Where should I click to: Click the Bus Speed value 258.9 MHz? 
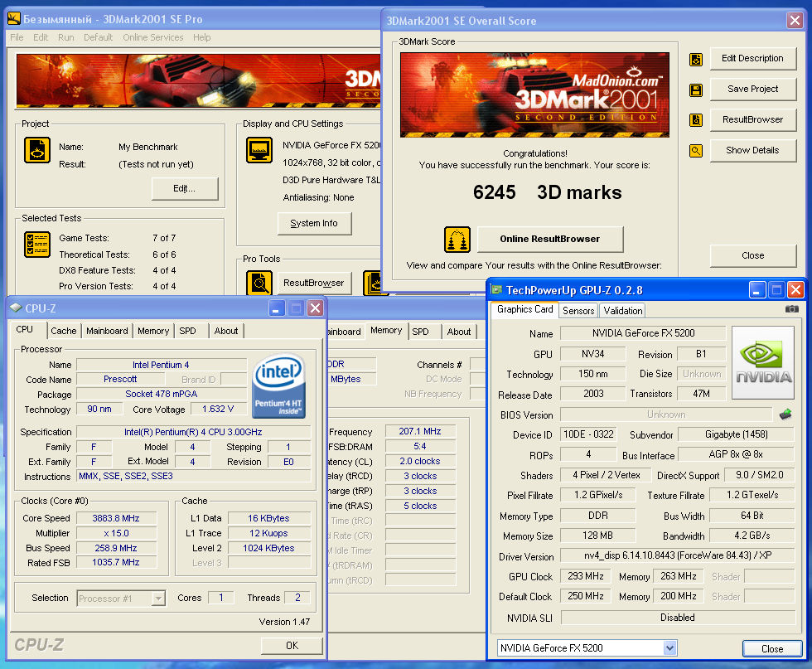116,548
